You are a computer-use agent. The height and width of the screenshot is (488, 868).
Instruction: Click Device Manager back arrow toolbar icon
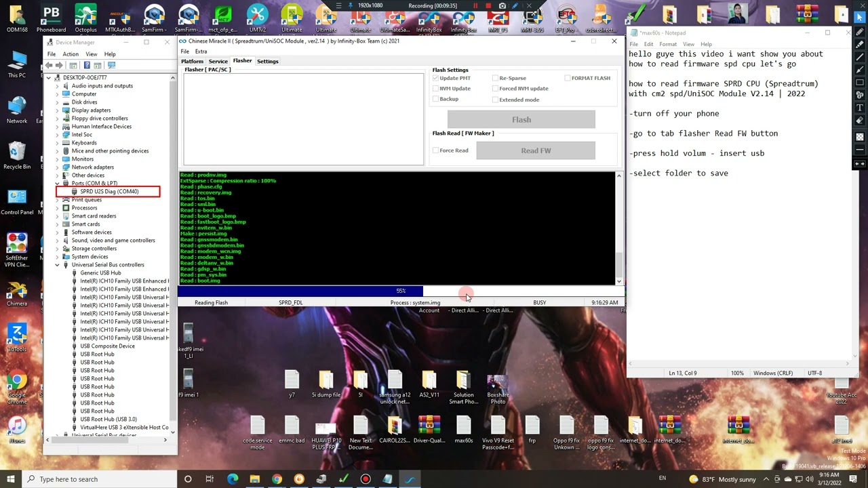[x=49, y=65]
